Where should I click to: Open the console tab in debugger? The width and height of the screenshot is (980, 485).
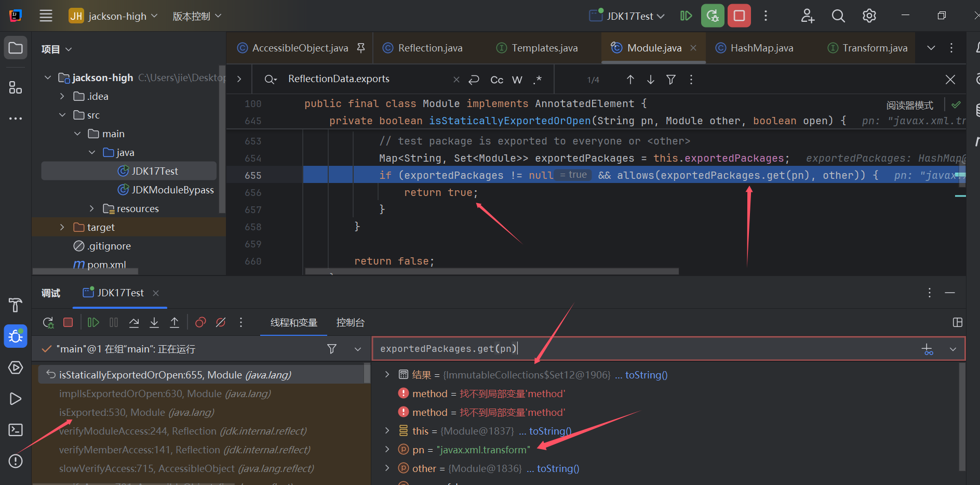coord(351,322)
